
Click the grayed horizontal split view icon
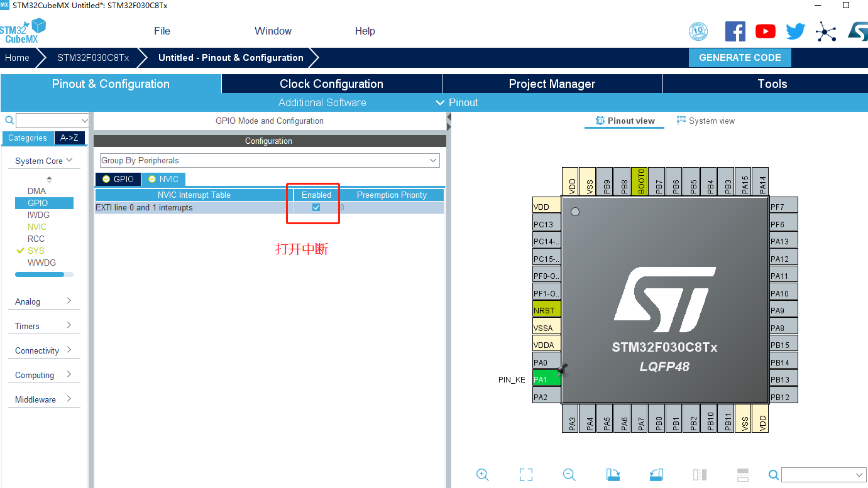[x=742, y=475]
